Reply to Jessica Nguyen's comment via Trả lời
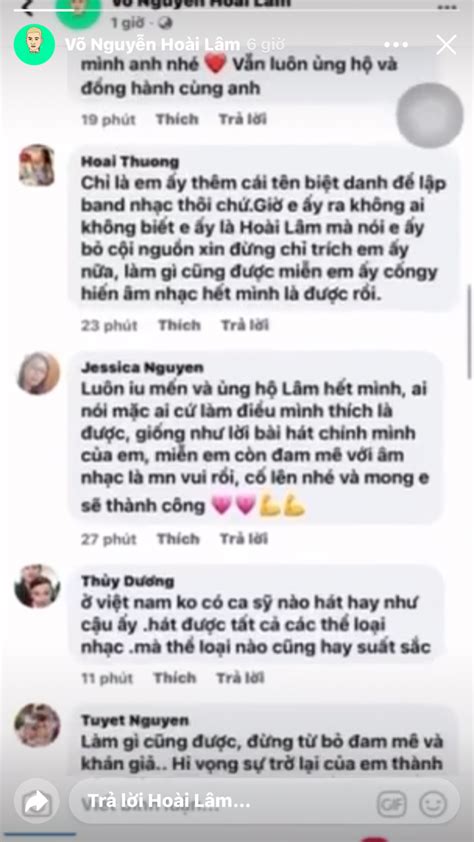 244,539
